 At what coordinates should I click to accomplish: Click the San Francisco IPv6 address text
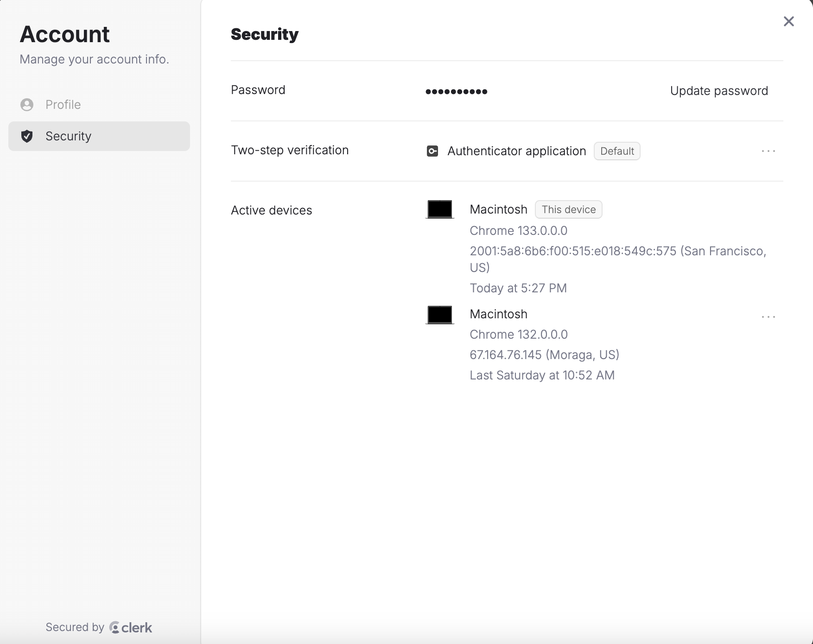click(x=572, y=251)
